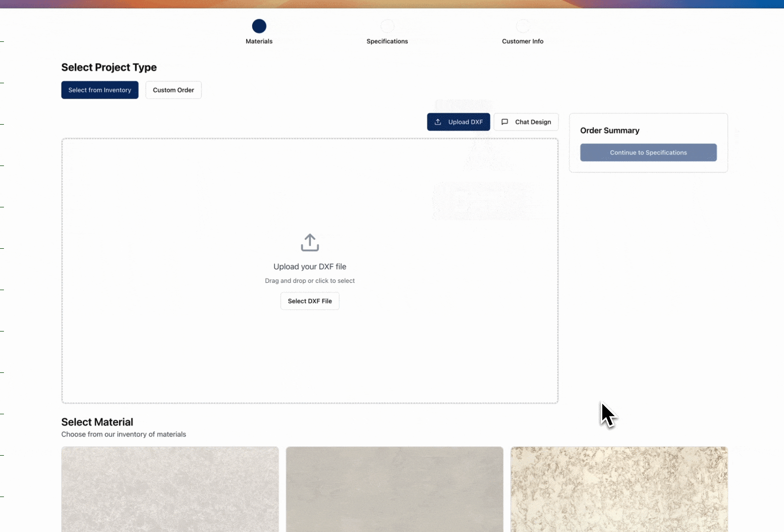Click the 'Upload your DXF file' text
The height and width of the screenshot is (532, 784).
310,266
